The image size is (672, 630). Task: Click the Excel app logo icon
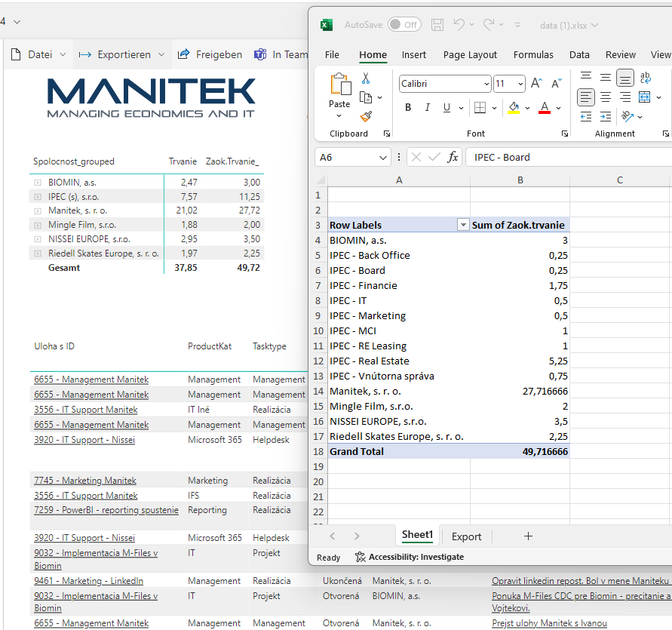coord(327,25)
